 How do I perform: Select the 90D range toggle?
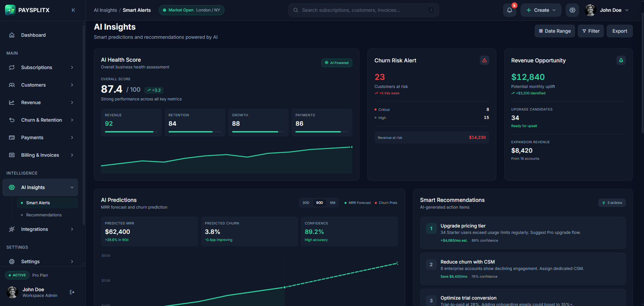pos(319,203)
